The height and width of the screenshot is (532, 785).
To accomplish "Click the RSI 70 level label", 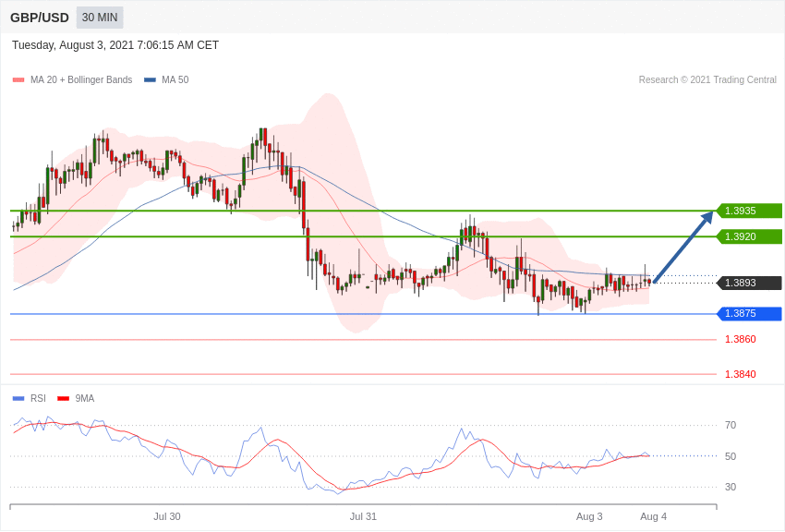I will (731, 426).
